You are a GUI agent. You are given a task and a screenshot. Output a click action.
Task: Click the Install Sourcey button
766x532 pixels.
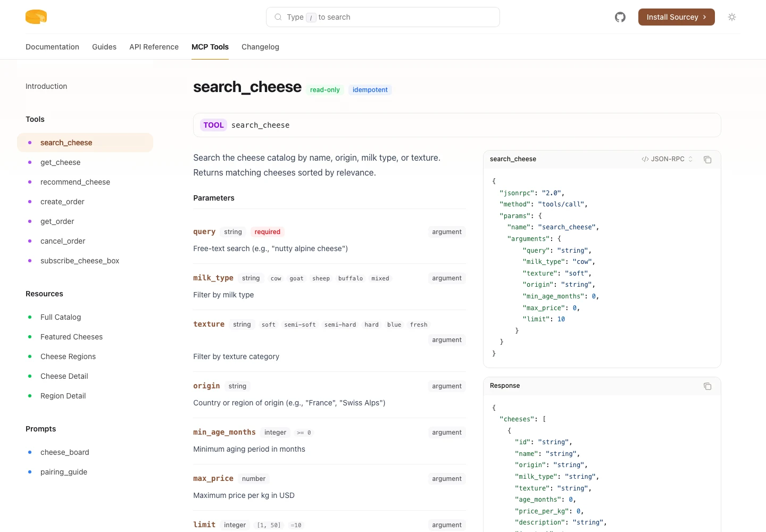(677, 17)
